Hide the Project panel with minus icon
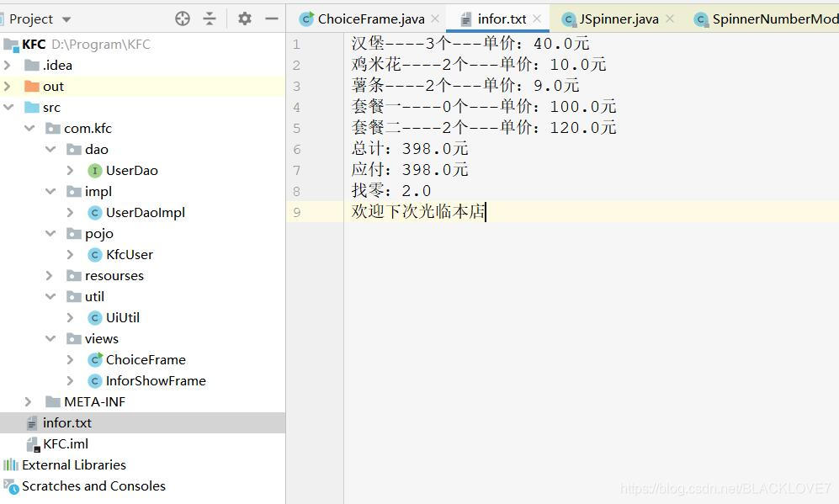 (x=272, y=19)
